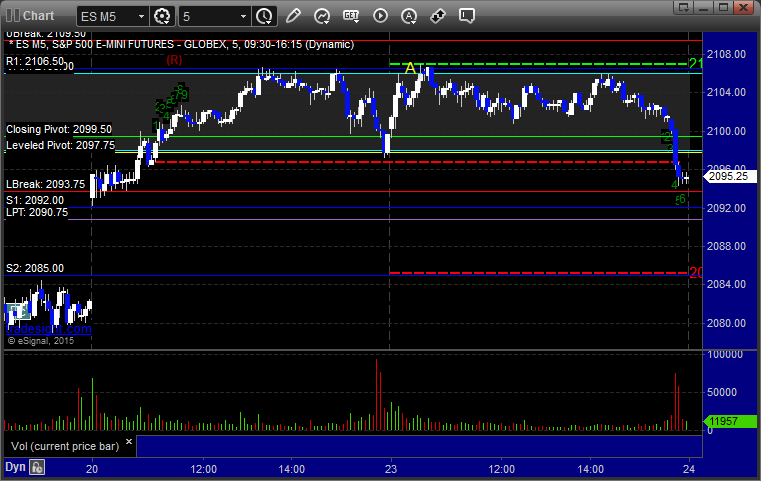Close the Vol (current price bar) study tab

coord(129,442)
